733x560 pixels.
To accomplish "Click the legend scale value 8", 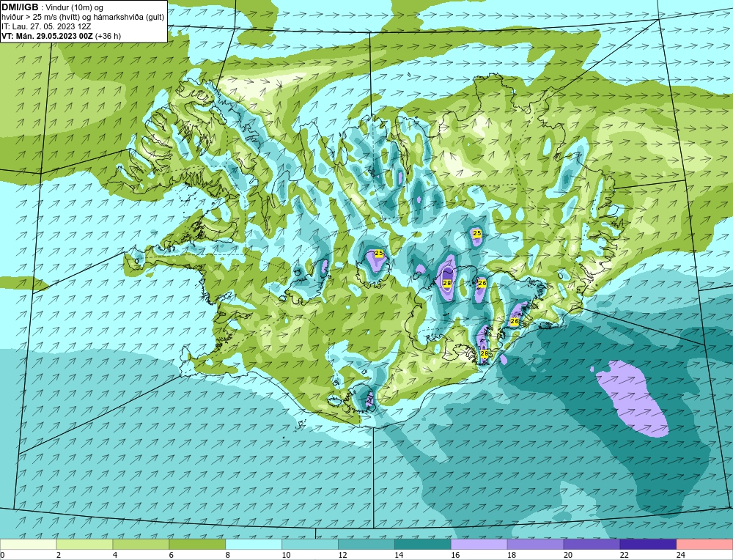I will coord(228,555).
